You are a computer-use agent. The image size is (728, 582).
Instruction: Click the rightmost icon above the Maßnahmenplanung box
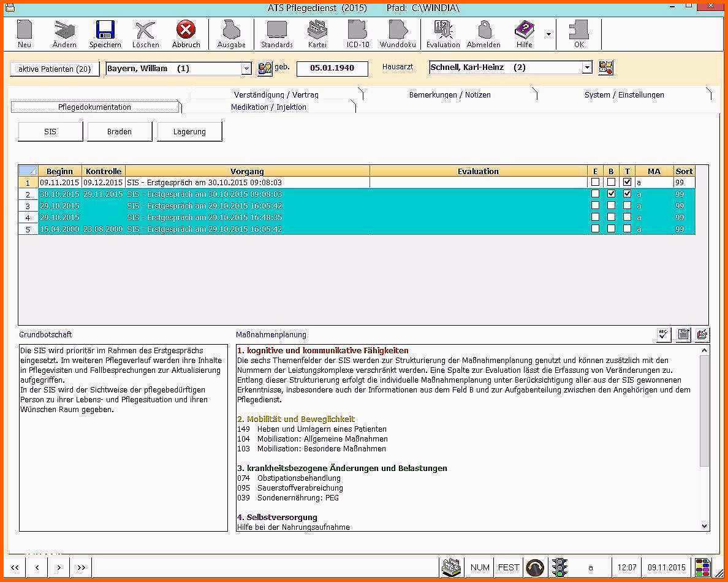[x=702, y=334]
